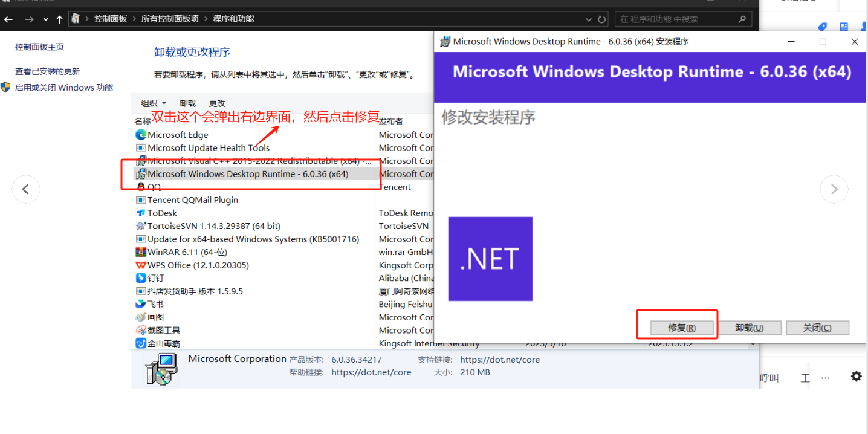Click the installer title bar icon
The image size is (868, 434).
tap(445, 42)
